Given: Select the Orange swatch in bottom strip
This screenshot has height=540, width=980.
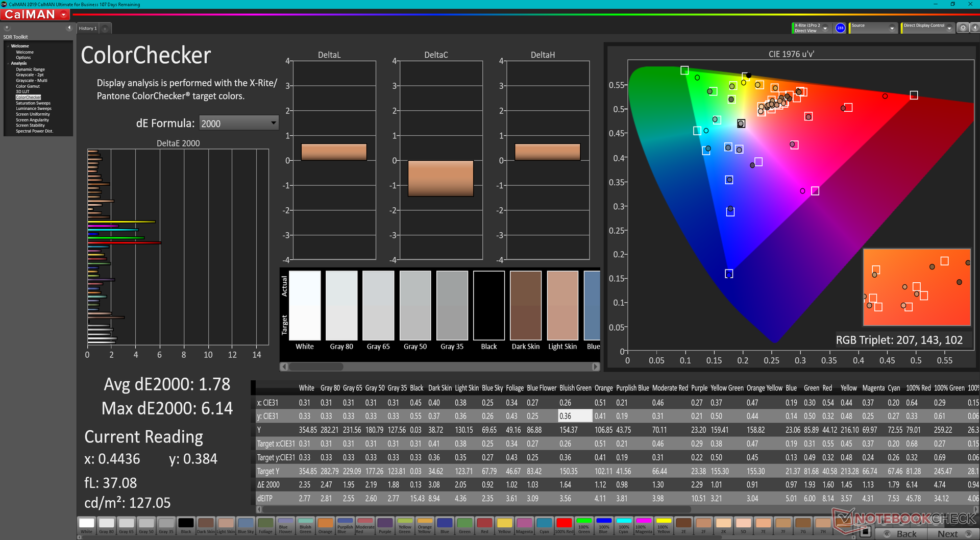Looking at the screenshot, I should coord(325,525).
